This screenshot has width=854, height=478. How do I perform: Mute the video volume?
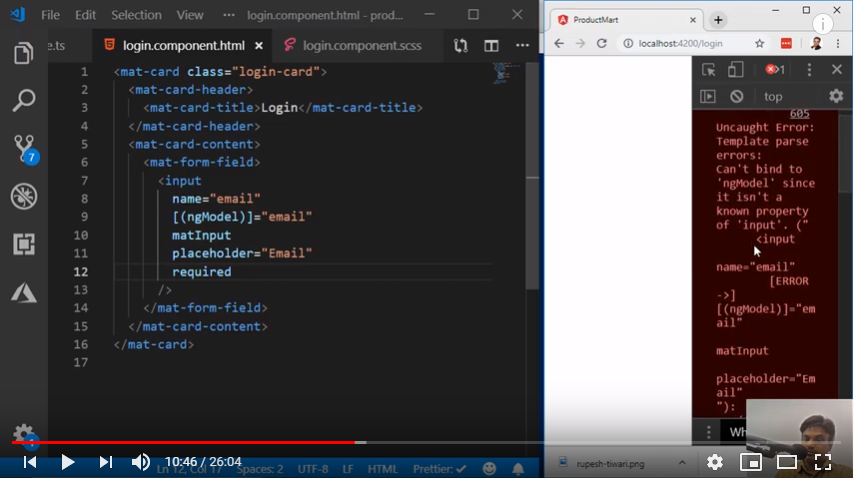tap(141, 462)
